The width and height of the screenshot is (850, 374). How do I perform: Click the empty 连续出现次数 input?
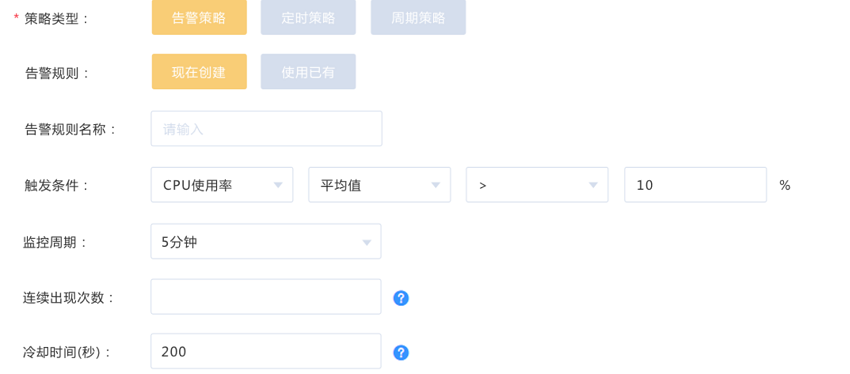coord(266,296)
